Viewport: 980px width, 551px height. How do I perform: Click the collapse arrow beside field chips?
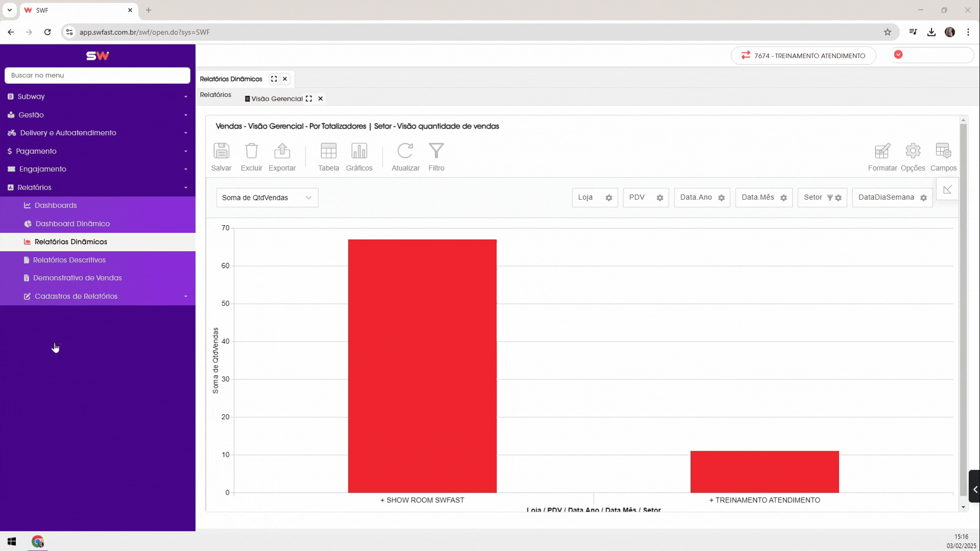coord(947,189)
